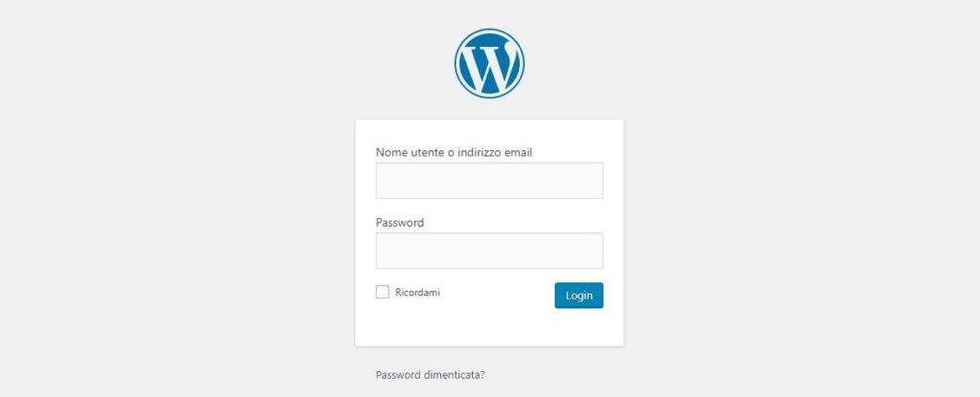
Task: Select the Nome utente o indirizzo email label
Action: (x=454, y=152)
